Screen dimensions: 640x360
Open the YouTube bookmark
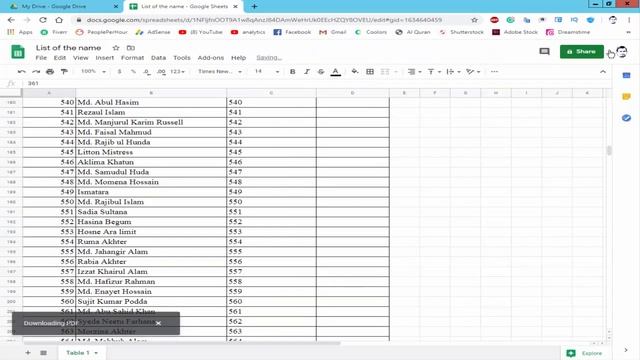(200, 32)
